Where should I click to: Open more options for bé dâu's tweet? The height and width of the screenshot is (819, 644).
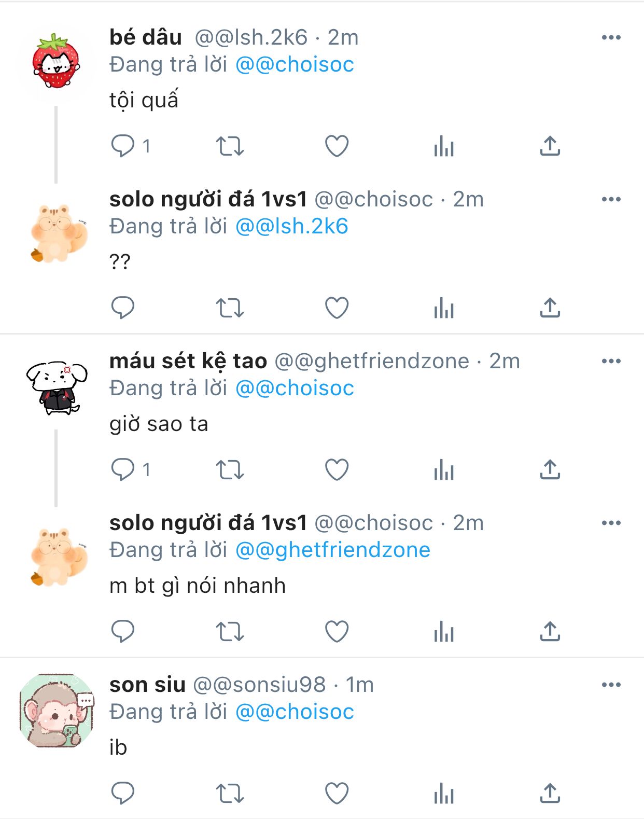[611, 37]
